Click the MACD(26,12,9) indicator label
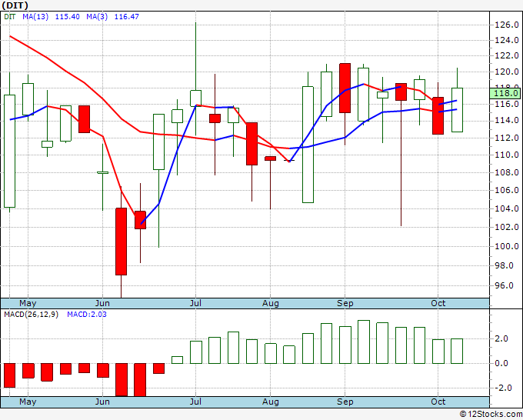Viewport: 523px width, 420px height. [x=31, y=315]
